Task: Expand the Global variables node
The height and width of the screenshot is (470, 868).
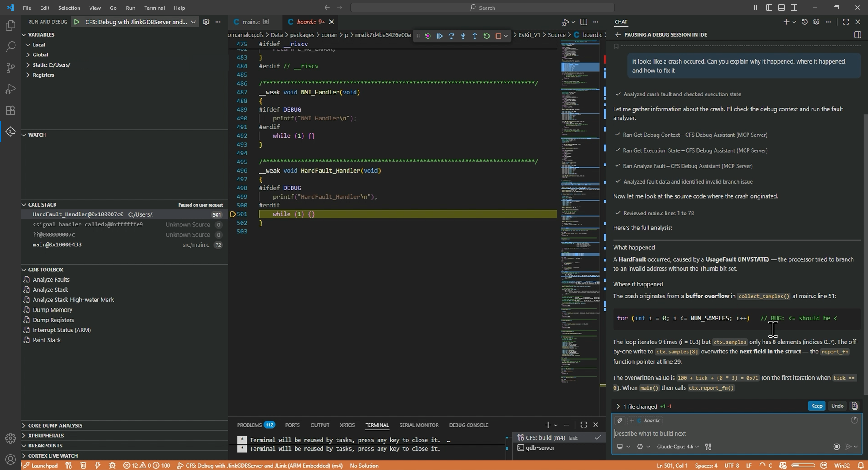Action: point(28,55)
